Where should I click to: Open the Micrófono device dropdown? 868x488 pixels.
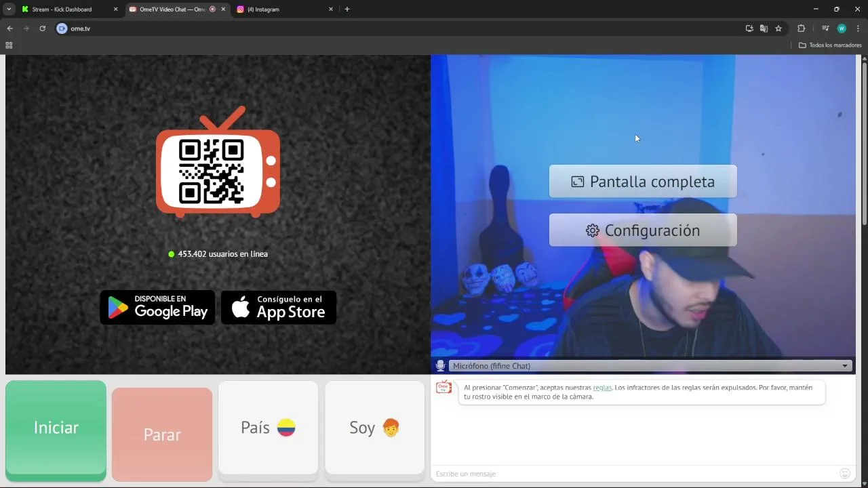650,366
